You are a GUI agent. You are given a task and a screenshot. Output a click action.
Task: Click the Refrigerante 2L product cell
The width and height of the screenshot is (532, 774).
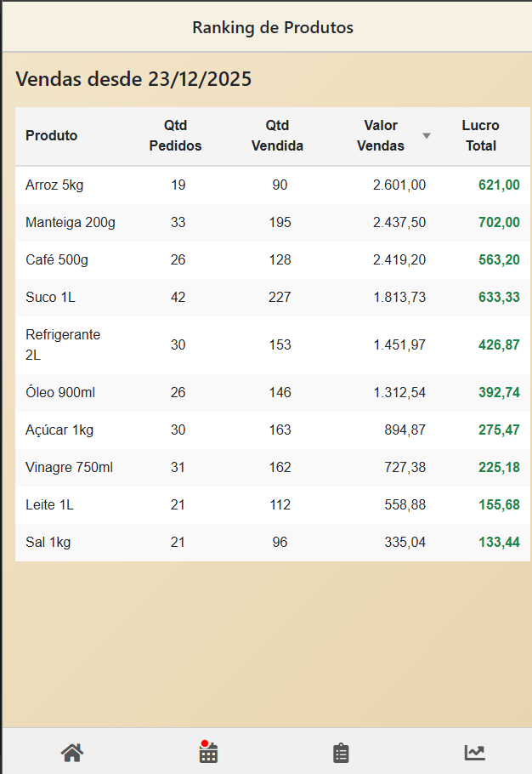(x=63, y=345)
